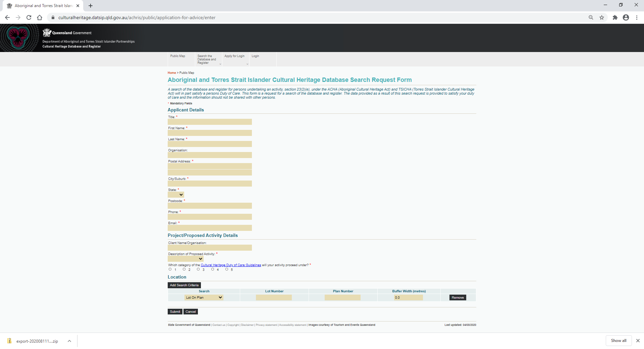Viewport: 644px width, 349px height.
Task: Select category 3 radio button
Action: [x=198, y=269]
